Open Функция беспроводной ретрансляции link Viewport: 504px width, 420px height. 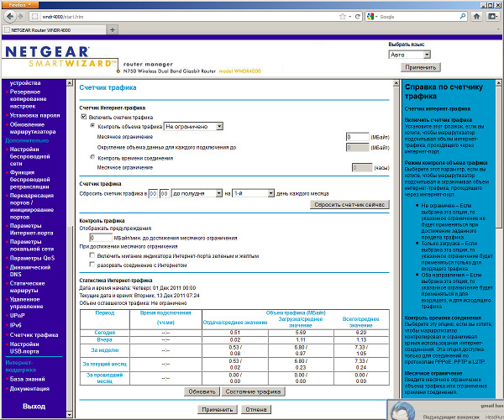29,180
